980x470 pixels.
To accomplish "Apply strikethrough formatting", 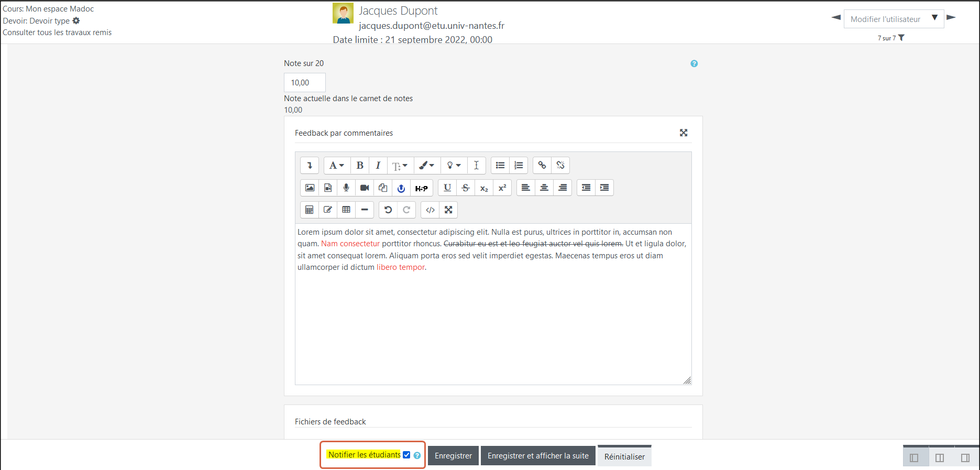I will (466, 188).
